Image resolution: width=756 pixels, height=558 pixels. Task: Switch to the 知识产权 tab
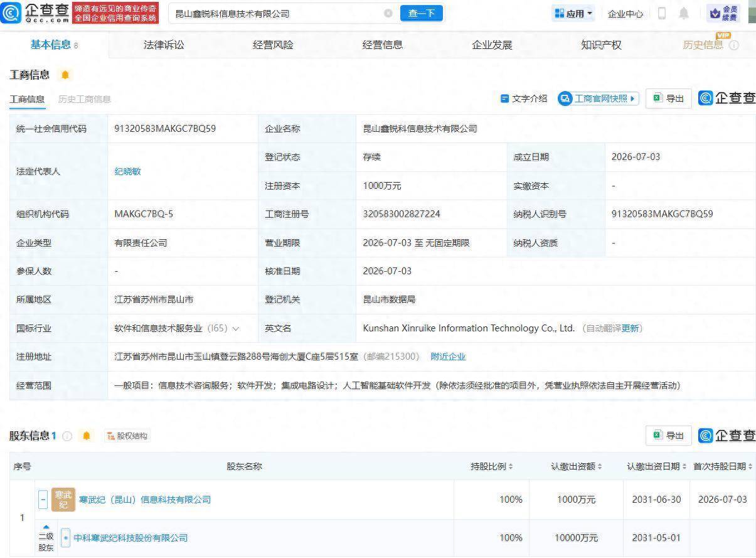[601, 45]
